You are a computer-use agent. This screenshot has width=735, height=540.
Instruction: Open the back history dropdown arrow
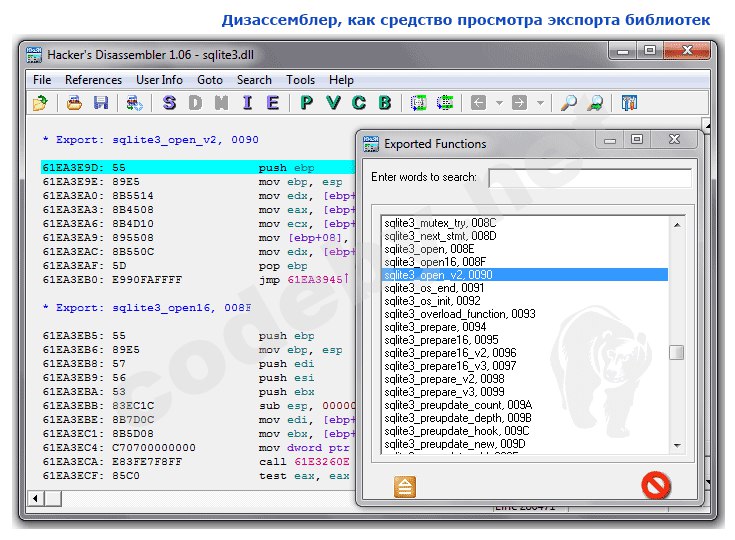499,103
